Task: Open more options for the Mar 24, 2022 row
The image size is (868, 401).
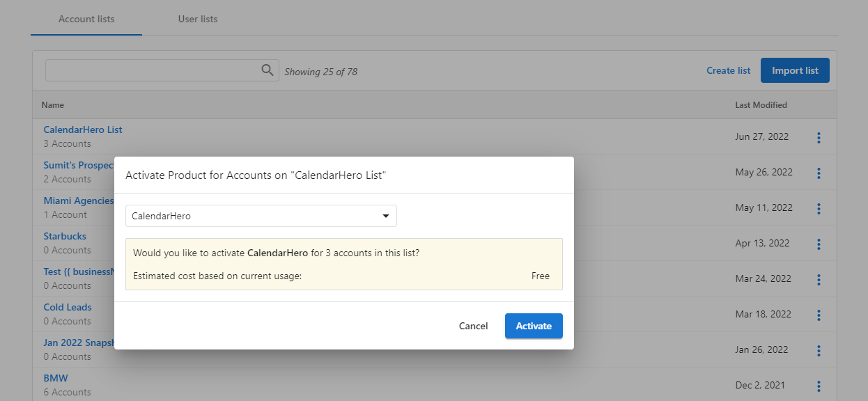Action: point(819,280)
